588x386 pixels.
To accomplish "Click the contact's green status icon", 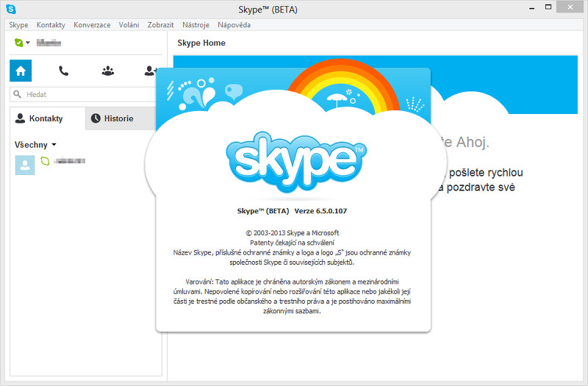I will (x=45, y=161).
